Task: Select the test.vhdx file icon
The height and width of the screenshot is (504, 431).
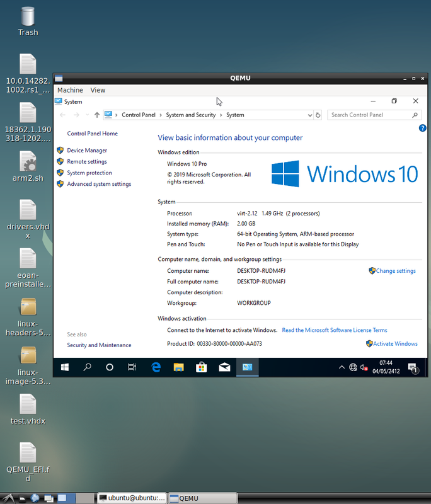Action: (x=28, y=409)
